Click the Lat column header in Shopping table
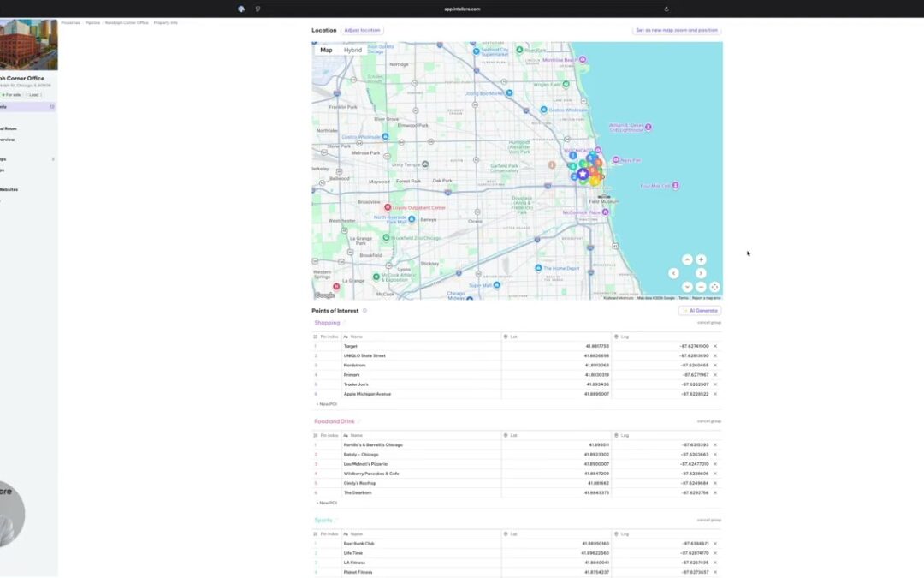Image resolution: width=924 pixels, height=578 pixels. pos(556,337)
